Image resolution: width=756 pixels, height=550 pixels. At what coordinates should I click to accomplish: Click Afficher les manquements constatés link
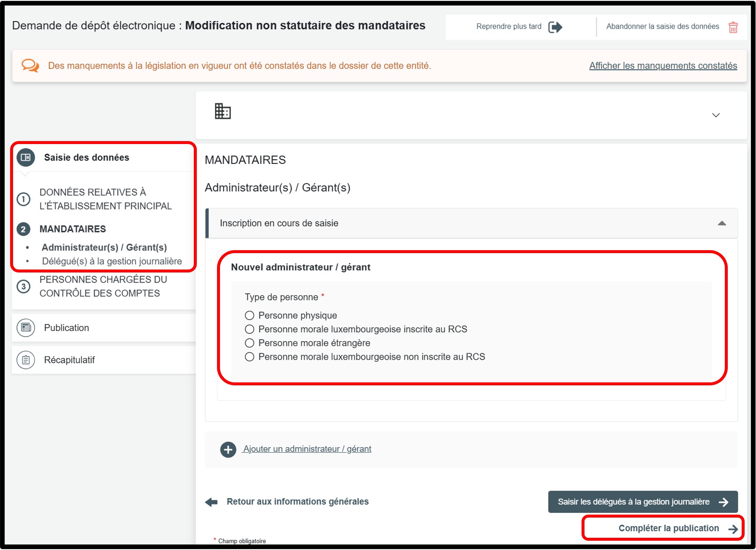coord(663,66)
